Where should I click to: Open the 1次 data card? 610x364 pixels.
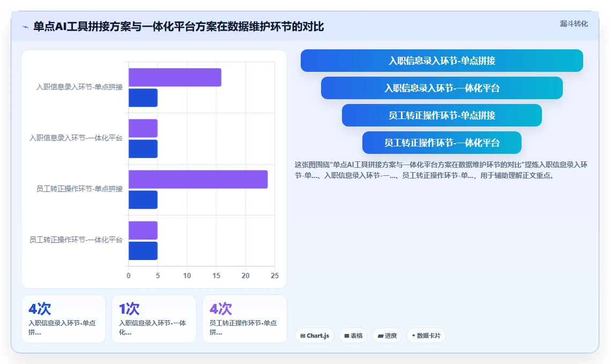154,318
